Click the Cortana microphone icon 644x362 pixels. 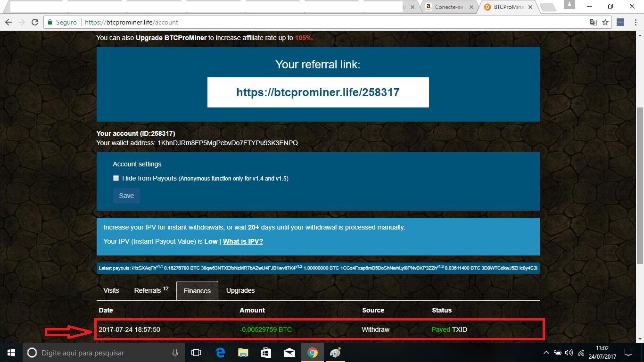[175, 353]
